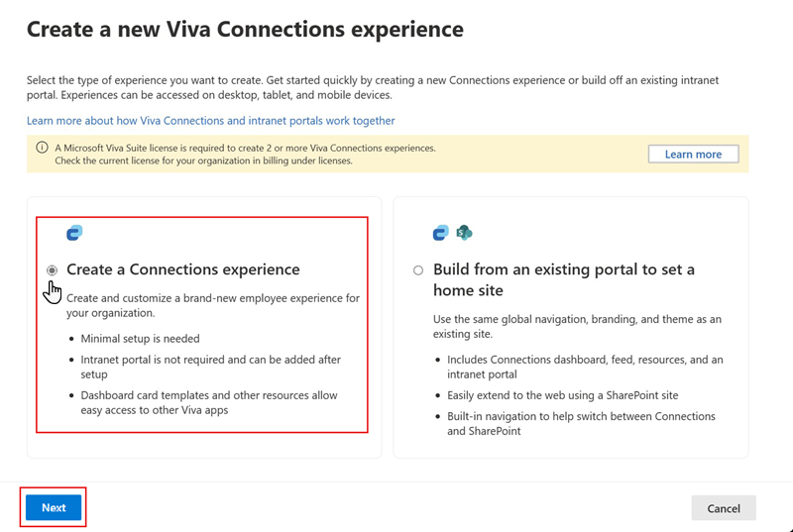The height and width of the screenshot is (532, 793).
Task: Select the Create a Connections experience radio button
Action: click(x=52, y=270)
